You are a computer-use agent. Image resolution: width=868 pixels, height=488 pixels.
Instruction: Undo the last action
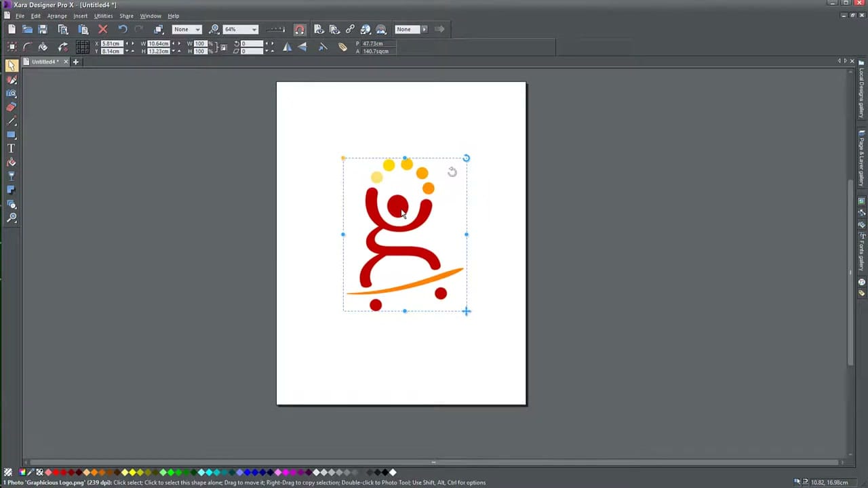[x=123, y=28]
